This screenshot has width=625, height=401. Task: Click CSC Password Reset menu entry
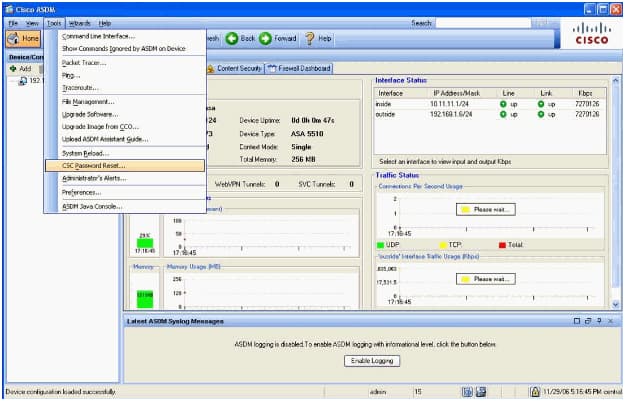pyautogui.click(x=125, y=166)
